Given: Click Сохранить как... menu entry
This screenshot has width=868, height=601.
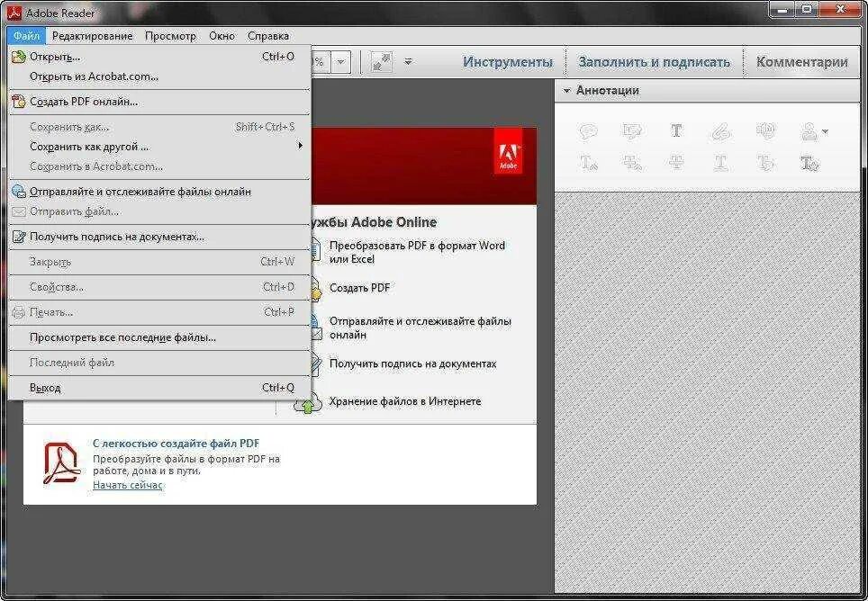Looking at the screenshot, I should coord(159,127).
